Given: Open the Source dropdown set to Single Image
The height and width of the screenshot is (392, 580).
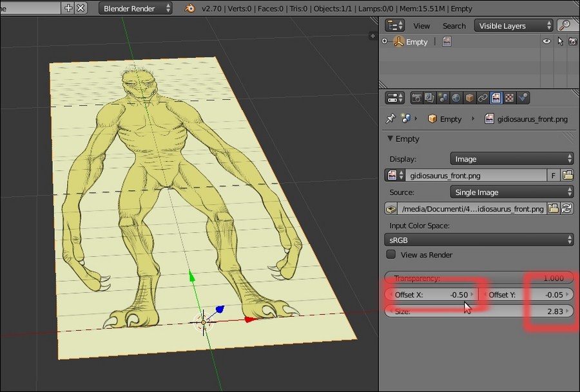Looking at the screenshot, I should (512, 192).
